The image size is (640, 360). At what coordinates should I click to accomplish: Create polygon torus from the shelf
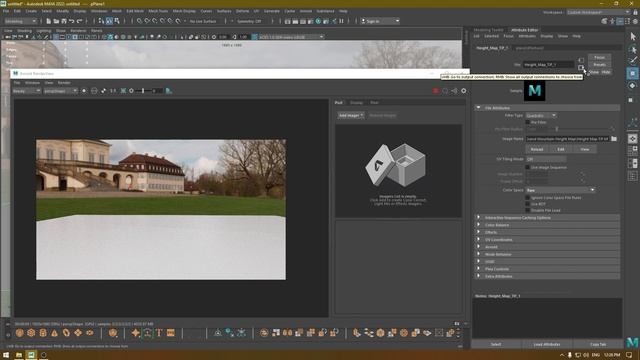pyautogui.click(x=66, y=333)
